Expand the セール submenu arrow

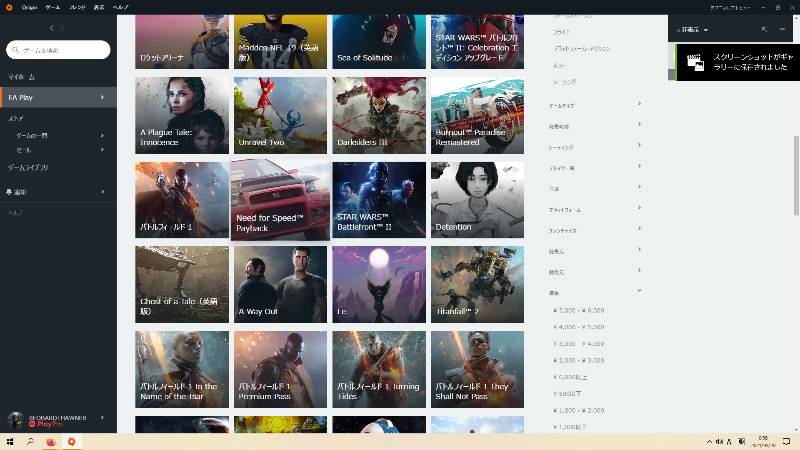coord(102,150)
